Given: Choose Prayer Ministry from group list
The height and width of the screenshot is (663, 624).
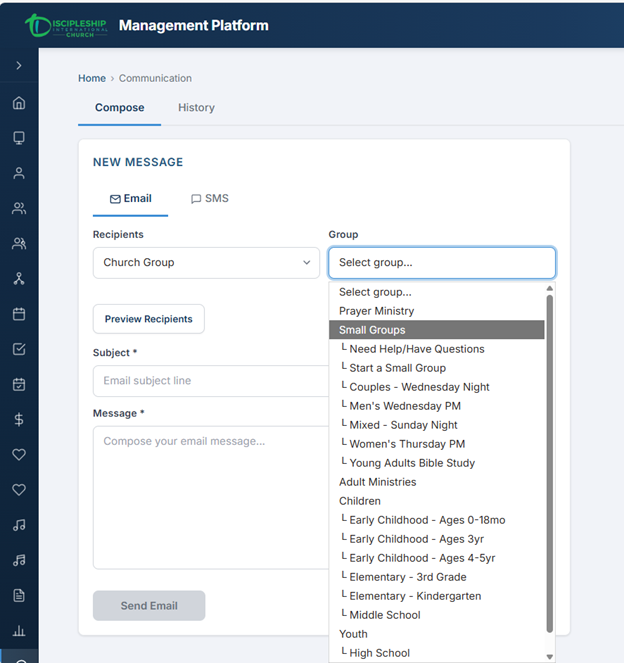Looking at the screenshot, I should (437, 311).
